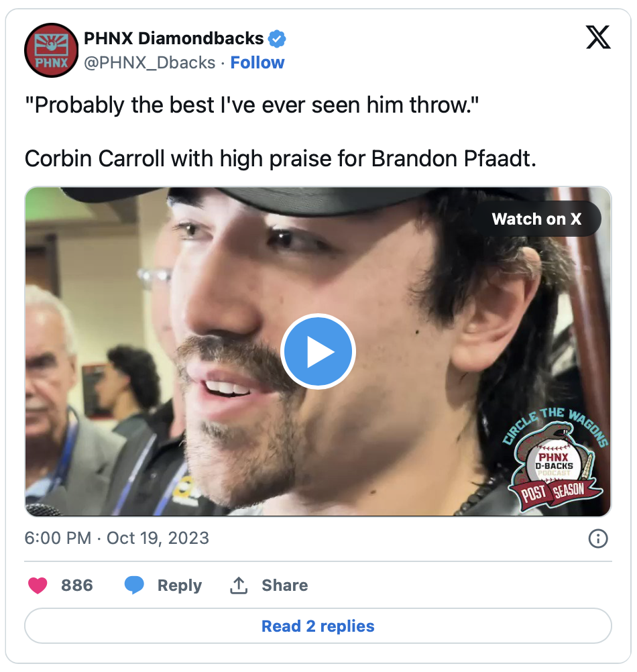The height and width of the screenshot is (672, 637).
Task: Click the X logo icon
Action: 598,38
